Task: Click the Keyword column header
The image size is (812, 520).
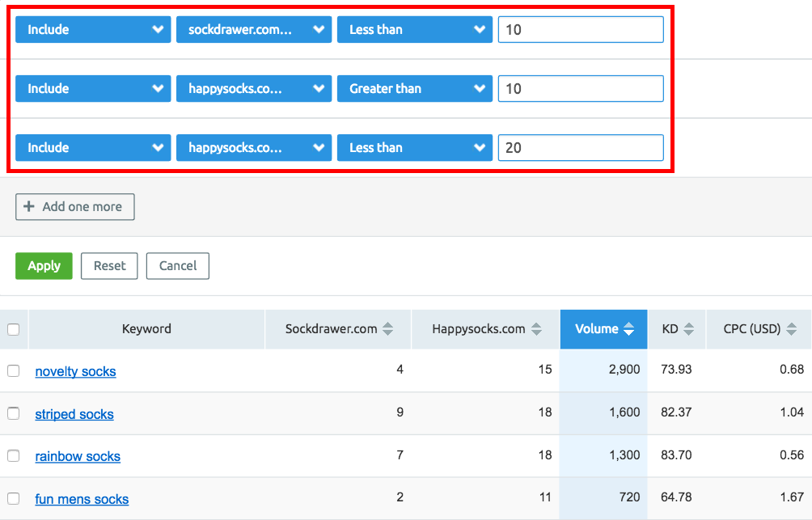Action: (146, 329)
